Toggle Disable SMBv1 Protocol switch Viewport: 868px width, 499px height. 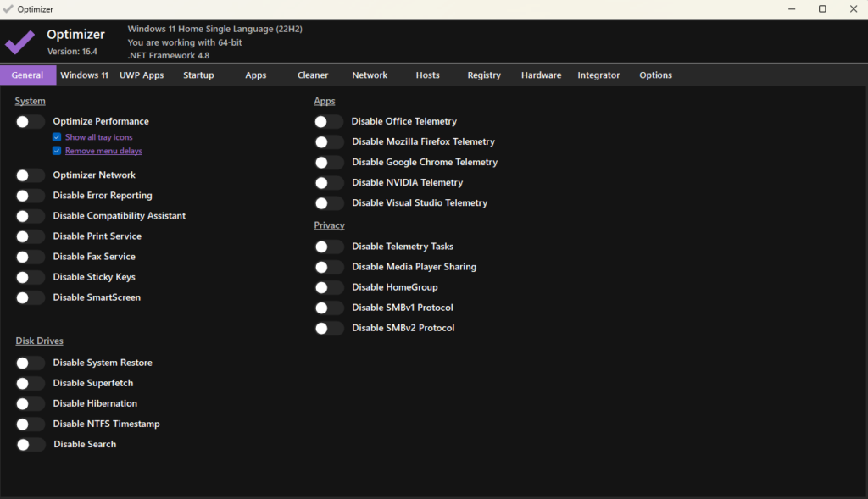pyautogui.click(x=329, y=308)
